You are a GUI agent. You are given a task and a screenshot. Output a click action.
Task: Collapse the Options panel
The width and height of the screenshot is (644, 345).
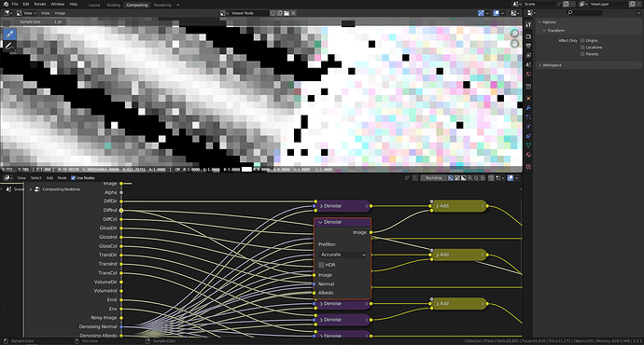click(539, 22)
